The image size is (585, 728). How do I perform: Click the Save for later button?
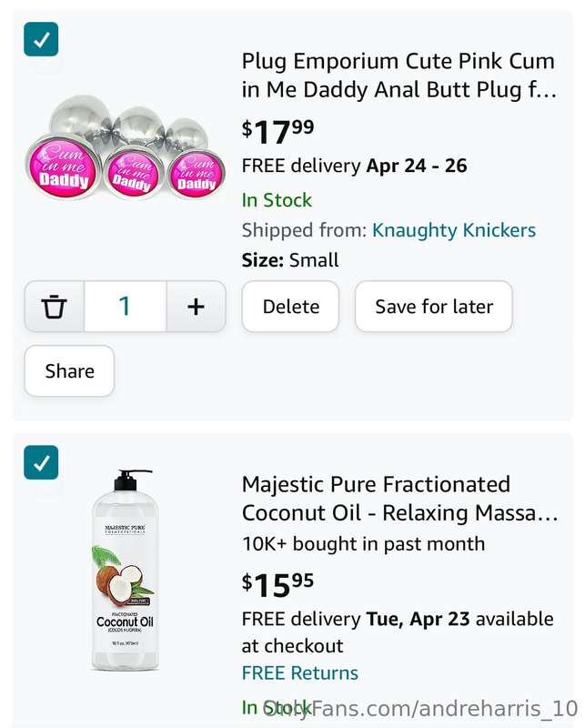(434, 307)
